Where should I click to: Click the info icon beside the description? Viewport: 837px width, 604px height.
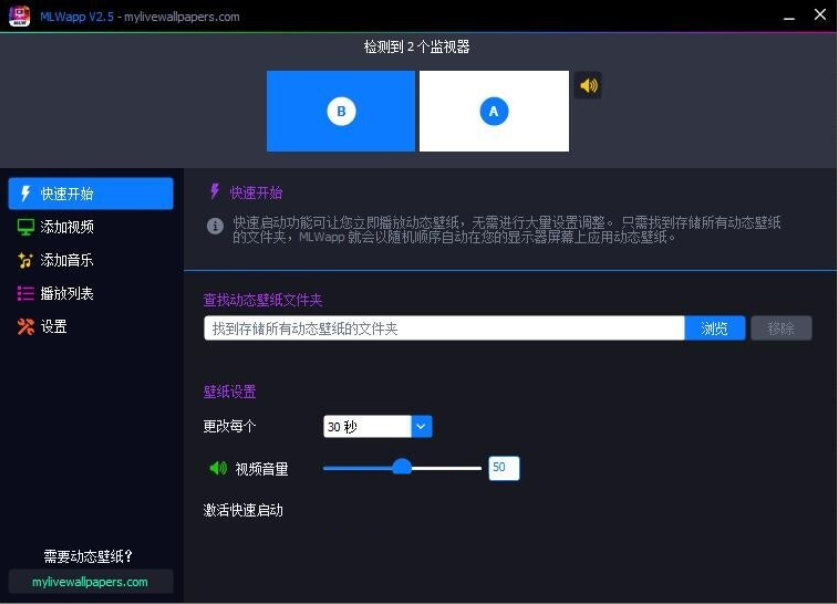click(215, 226)
